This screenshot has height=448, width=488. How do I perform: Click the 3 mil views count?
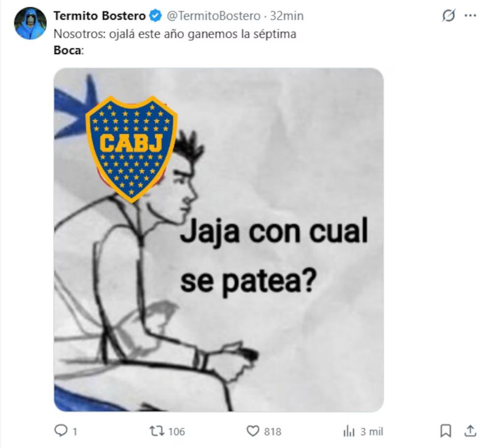pos(371,431)
